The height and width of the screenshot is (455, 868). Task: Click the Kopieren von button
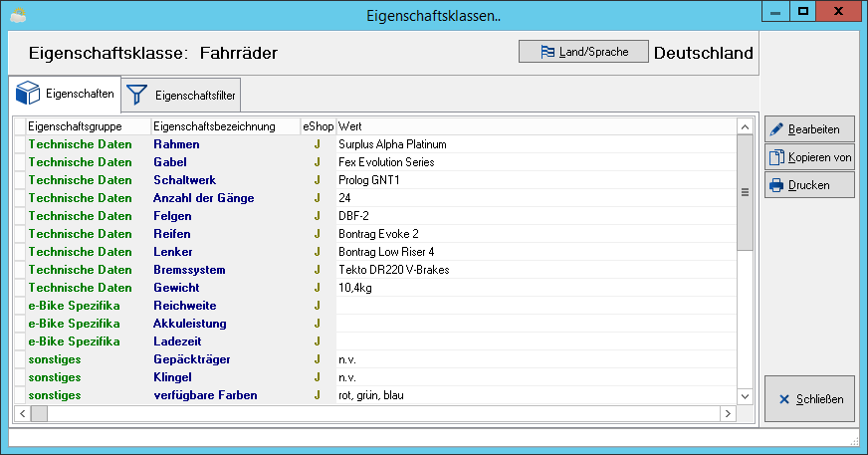809,157
